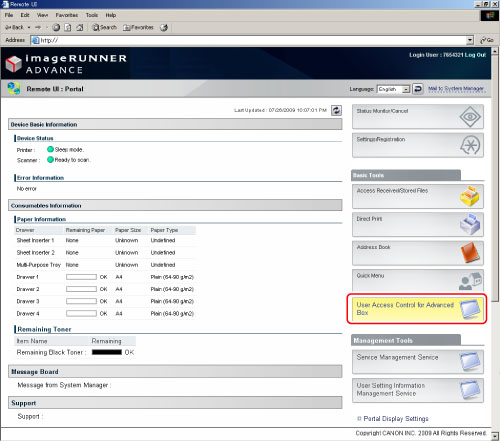
Task: Open the View menu
Action: [42, 15]
